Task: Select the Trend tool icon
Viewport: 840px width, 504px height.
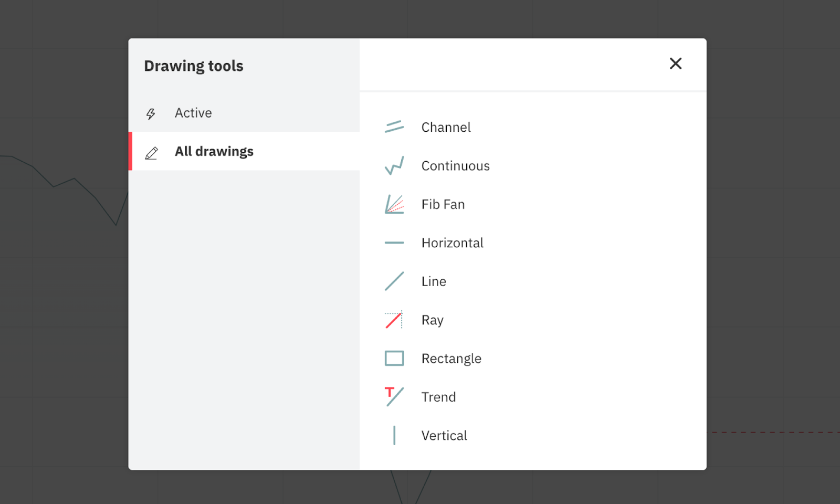Action: (x=394, y=396)
